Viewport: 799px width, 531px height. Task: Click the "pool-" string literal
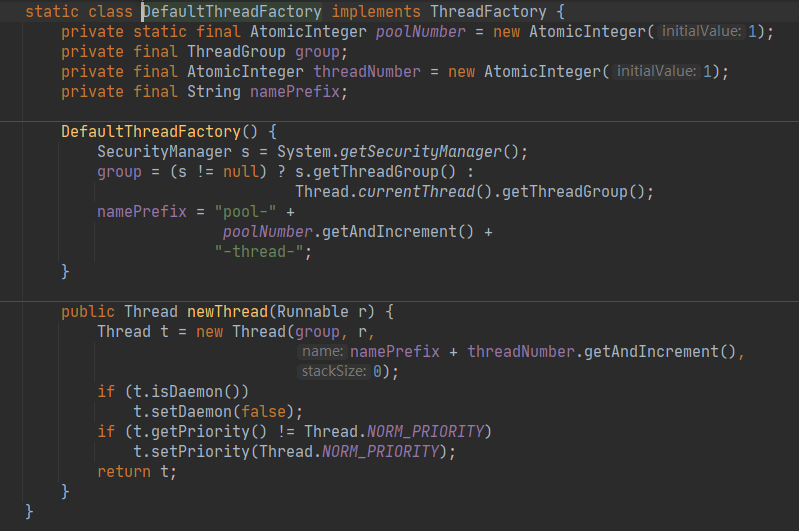point(246,211)
